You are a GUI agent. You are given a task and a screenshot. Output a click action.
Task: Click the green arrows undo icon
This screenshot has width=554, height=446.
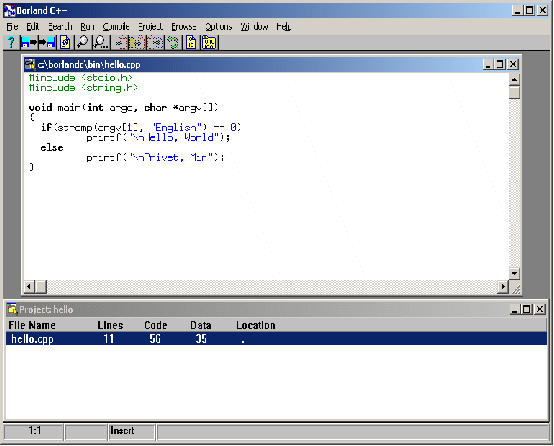point(173,42)
